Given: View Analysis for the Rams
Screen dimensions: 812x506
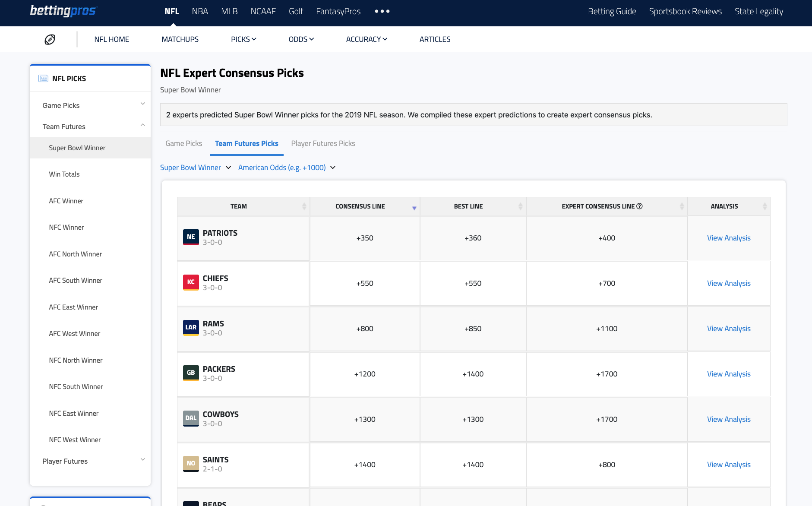Looking at the screenshot, I should coord(729,329).
